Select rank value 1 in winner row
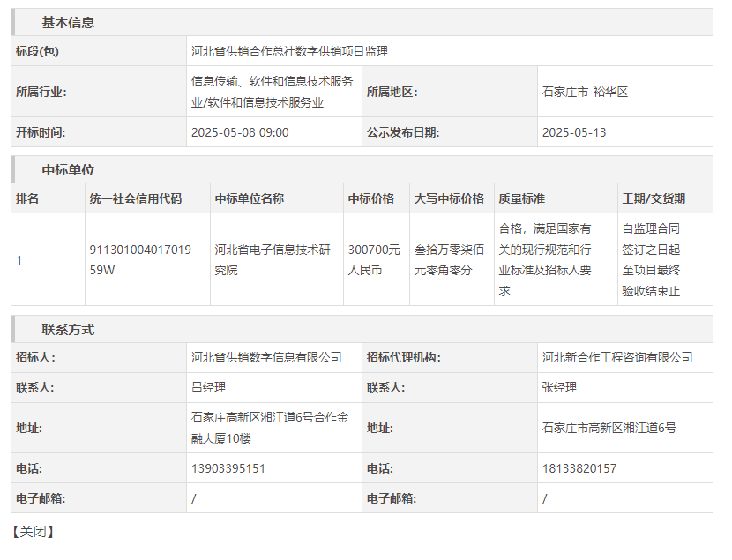 pyautogui.click(x=19, y=260)
